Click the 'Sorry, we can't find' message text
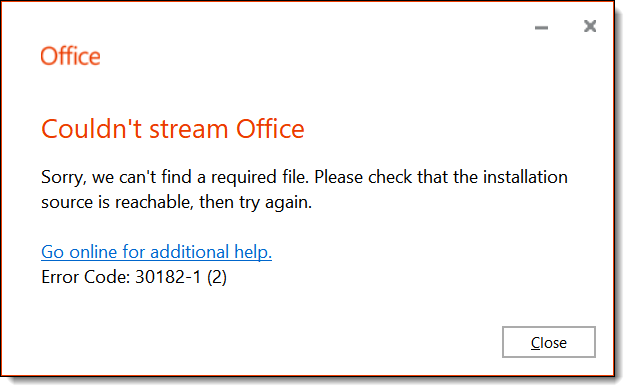The image size is (630, 392). point(119,177)
